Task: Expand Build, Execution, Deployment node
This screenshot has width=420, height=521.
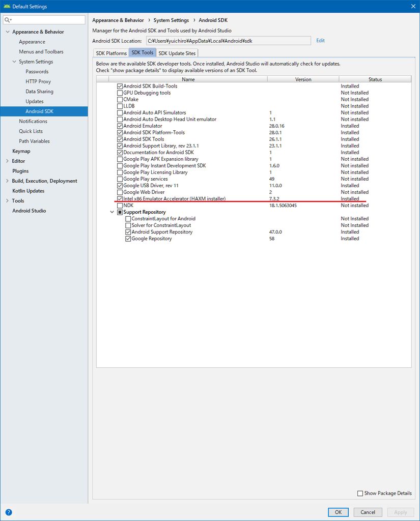Action: point(7,181)
